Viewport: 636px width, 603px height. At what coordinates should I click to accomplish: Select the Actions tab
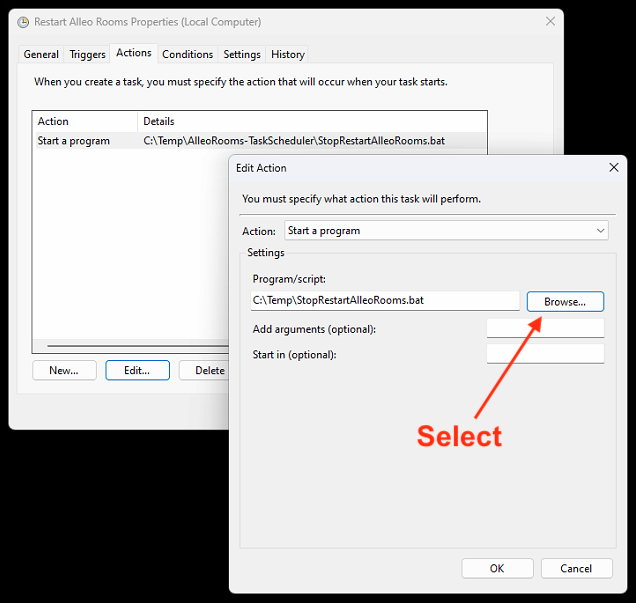(133, 53)
